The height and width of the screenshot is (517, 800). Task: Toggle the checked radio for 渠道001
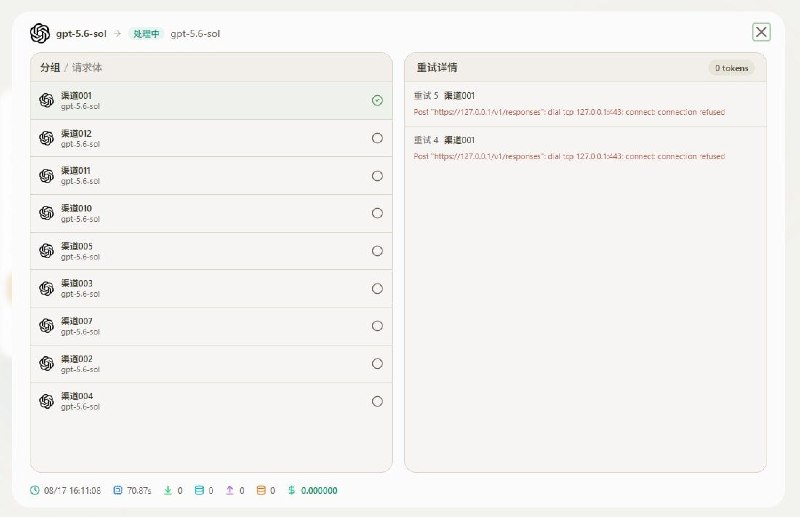tap(377, 101)
